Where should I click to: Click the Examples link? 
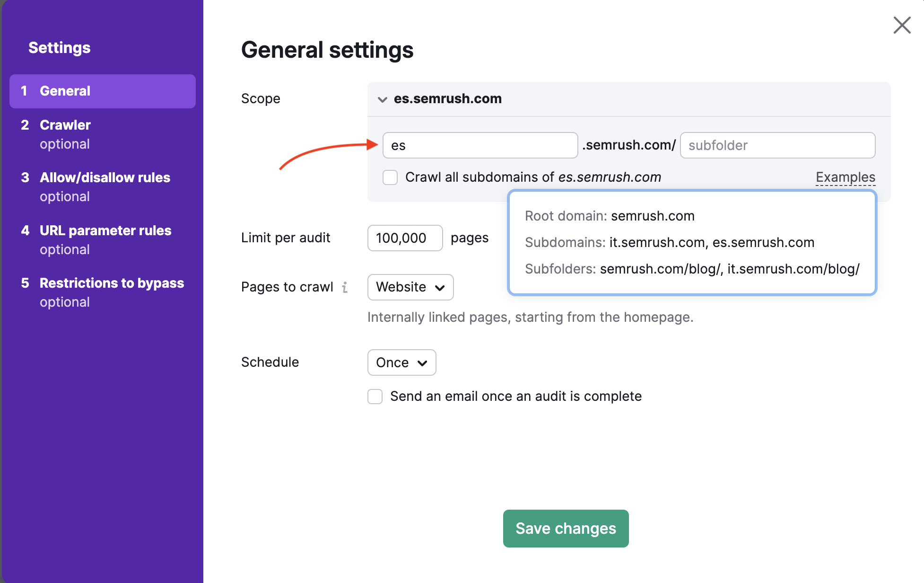pos(845,177)
